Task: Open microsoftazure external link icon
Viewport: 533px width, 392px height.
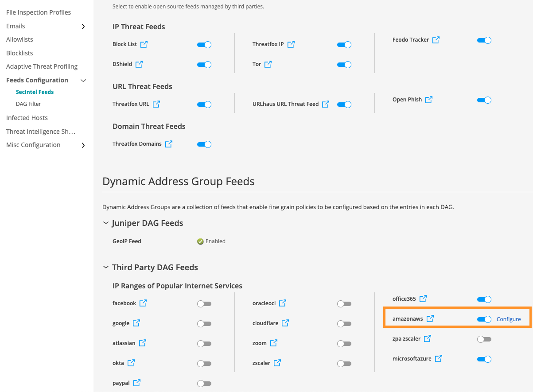Action: point(439,359)
